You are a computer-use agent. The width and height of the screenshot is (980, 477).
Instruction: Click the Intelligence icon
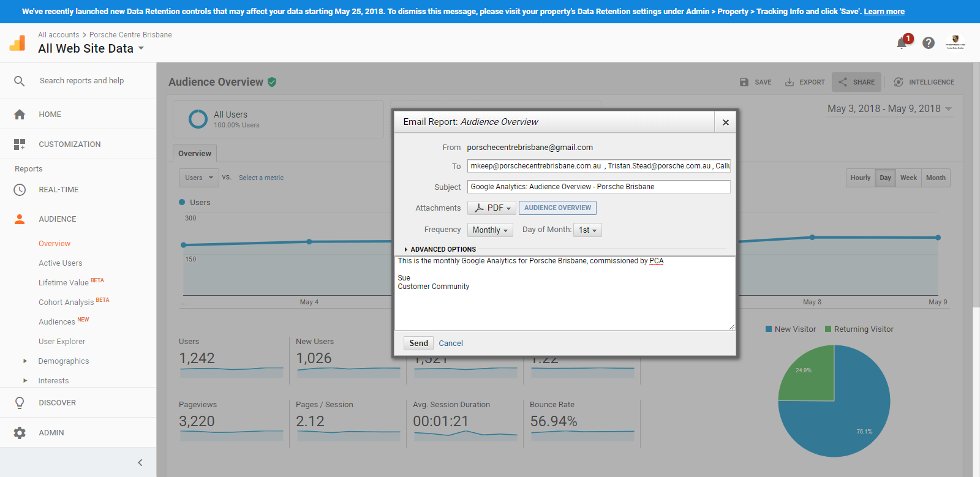point(899,82)
